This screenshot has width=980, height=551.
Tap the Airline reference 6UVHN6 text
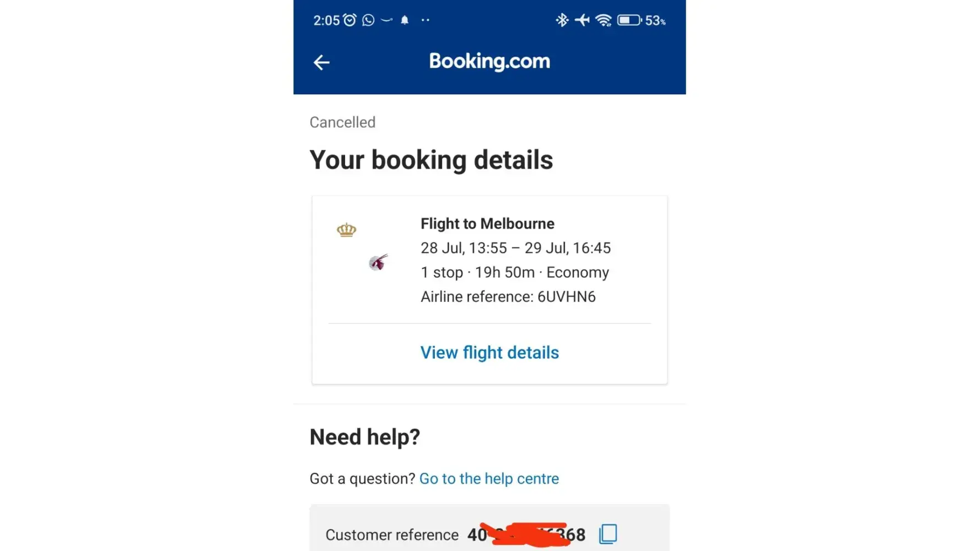coord(508,297)
